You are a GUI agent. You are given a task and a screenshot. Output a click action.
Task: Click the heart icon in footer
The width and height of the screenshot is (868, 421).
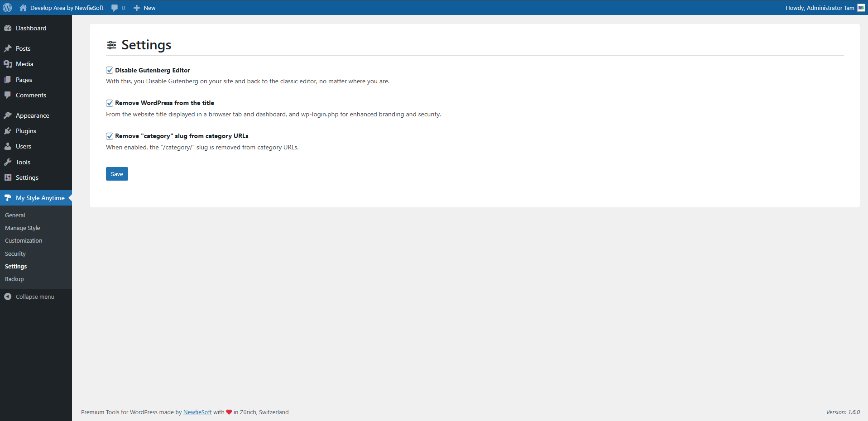(x=229, y=412)
